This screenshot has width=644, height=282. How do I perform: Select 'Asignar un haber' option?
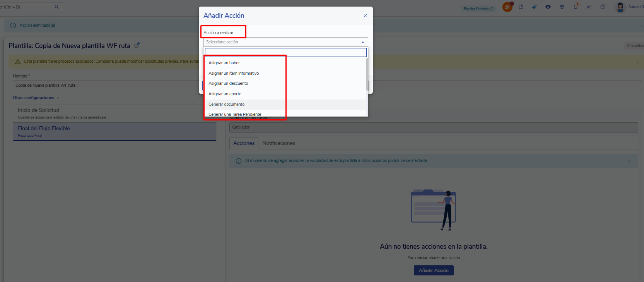tap(224, 63)
